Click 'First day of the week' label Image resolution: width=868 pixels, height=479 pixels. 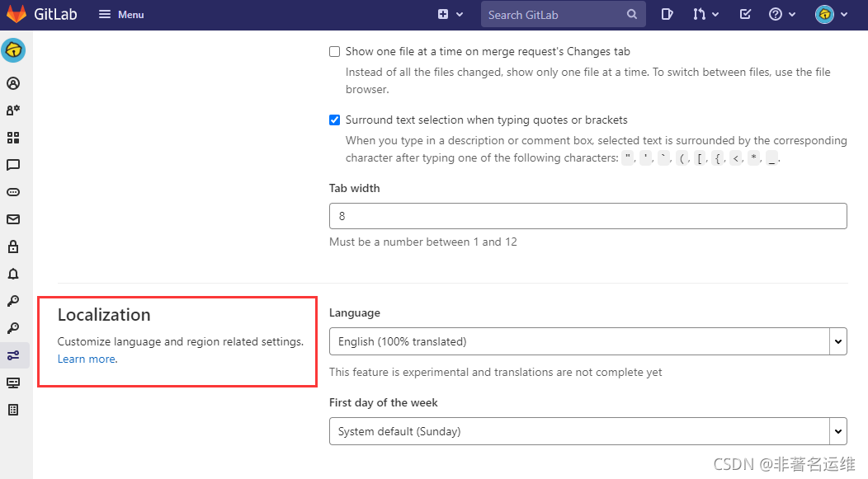(x=383, y=402)
